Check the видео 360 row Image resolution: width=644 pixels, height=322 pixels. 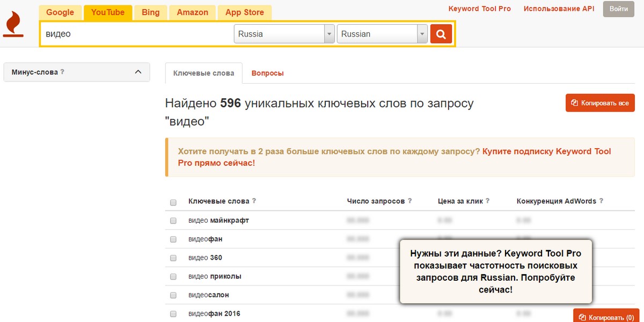coord(173,258)
